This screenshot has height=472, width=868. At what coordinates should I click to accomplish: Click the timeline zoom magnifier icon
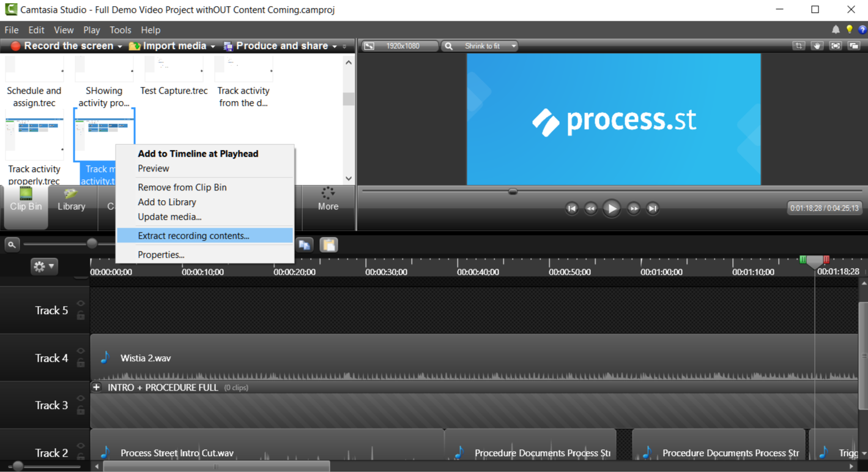pyautogui.click(x=12, y=245)
